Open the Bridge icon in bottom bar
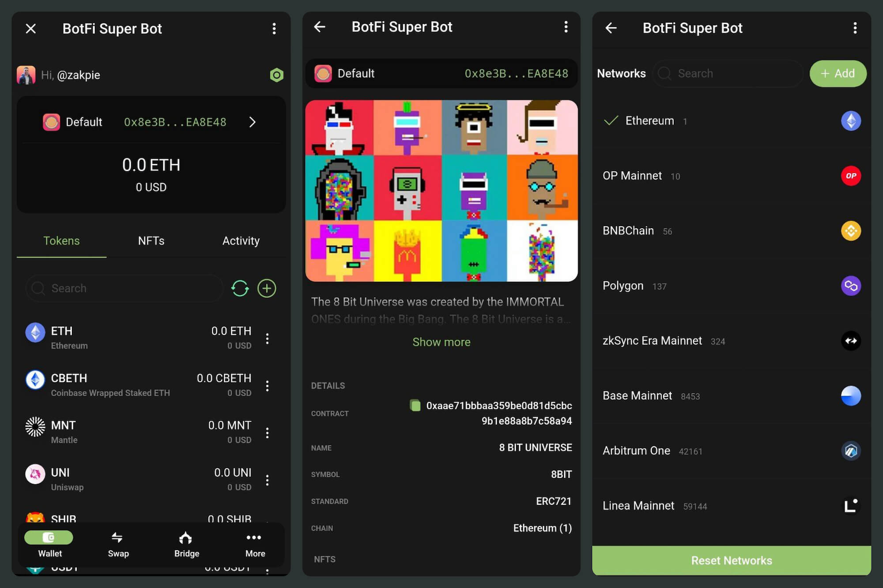883x588 pixels. [x=186, y=544]
